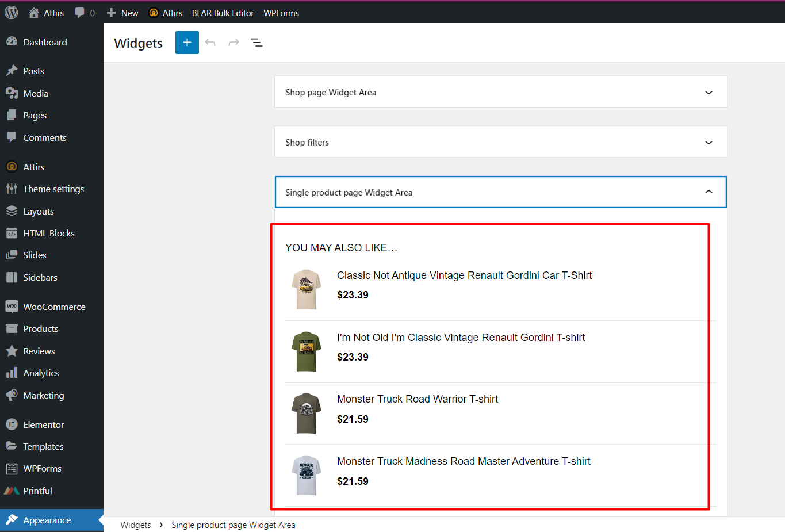
Task: Click the green Classic Vintage shirt thumbnail
Action: pos(306,351)
